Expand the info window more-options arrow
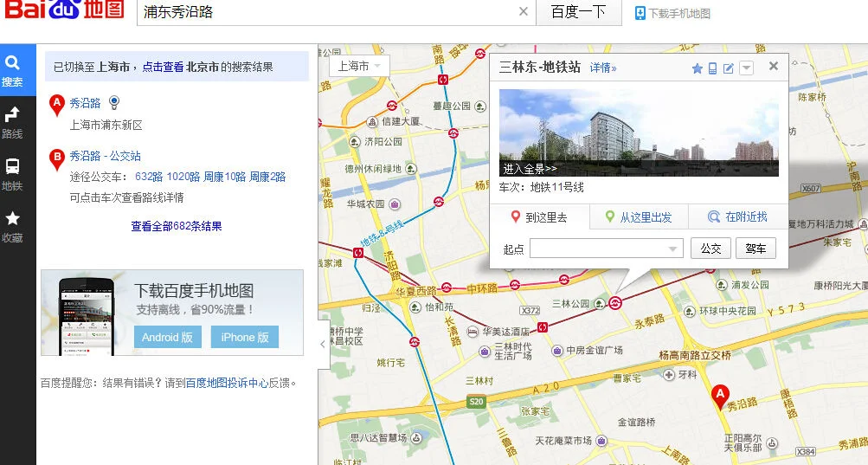Image resolution: width=868 pixels, height=465 pixels. pyautogui.click(x=746, y=68)
